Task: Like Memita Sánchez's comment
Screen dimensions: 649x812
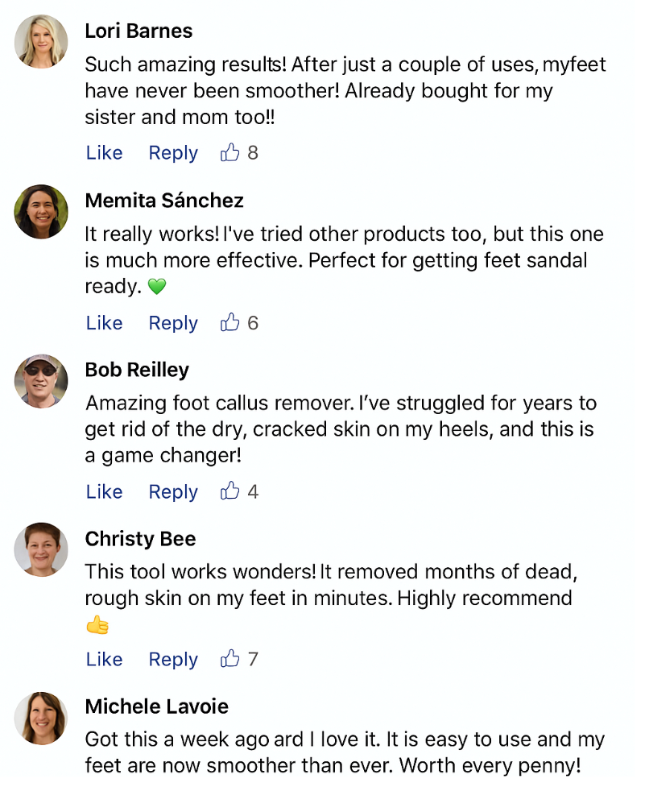Action: click(104, 323)
